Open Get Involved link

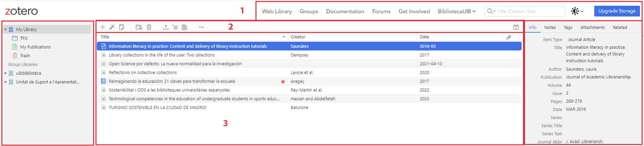tap(414, 11)
